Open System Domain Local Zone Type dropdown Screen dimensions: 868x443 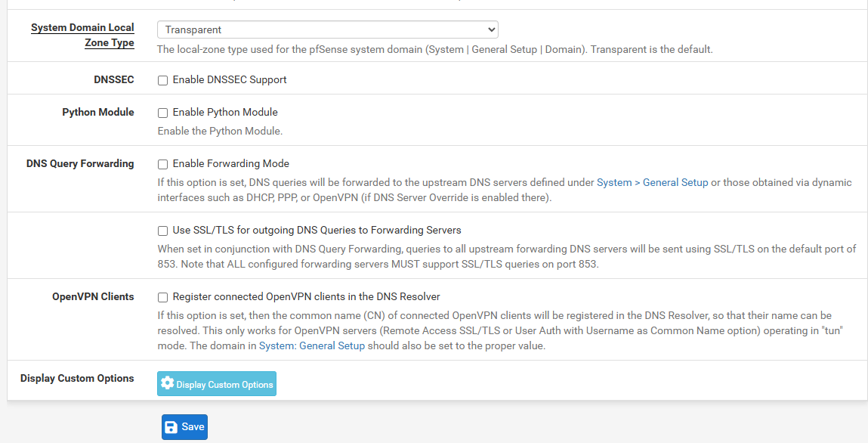click(328, 29)
